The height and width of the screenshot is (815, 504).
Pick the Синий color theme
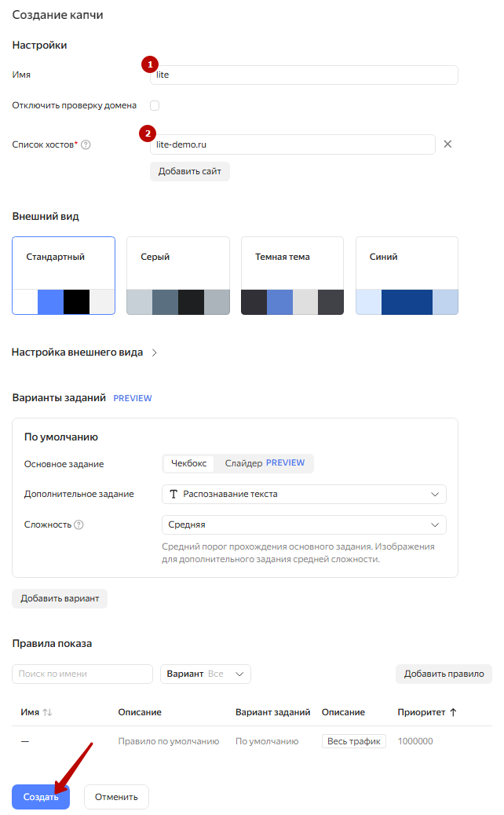tap(407, 276)
